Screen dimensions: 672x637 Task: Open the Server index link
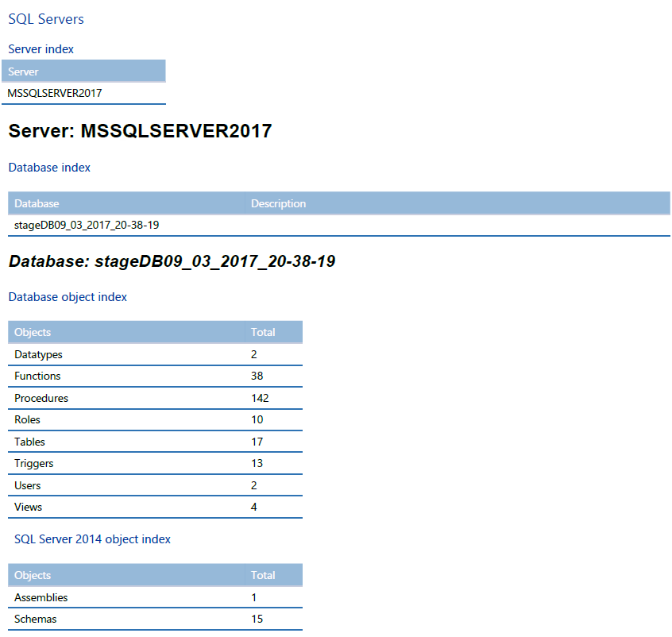(x=41, y=49)
